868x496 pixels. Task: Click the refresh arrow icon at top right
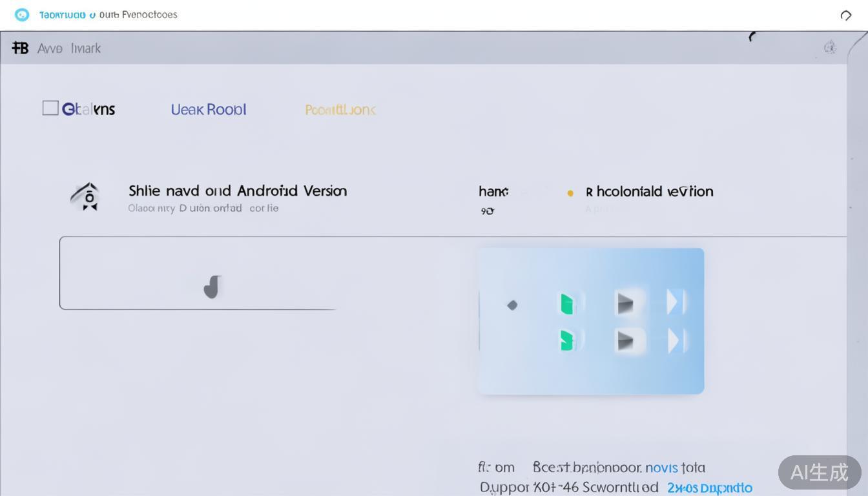[x=845, y=15]
